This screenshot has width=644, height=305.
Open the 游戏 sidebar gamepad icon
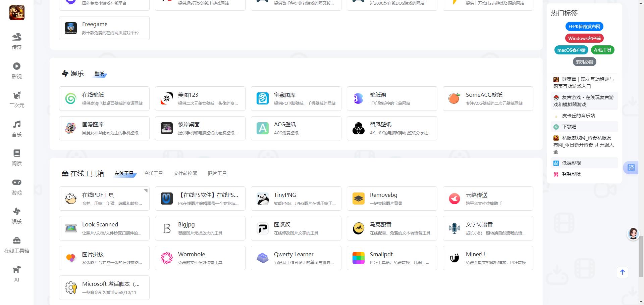click(17, 182)
